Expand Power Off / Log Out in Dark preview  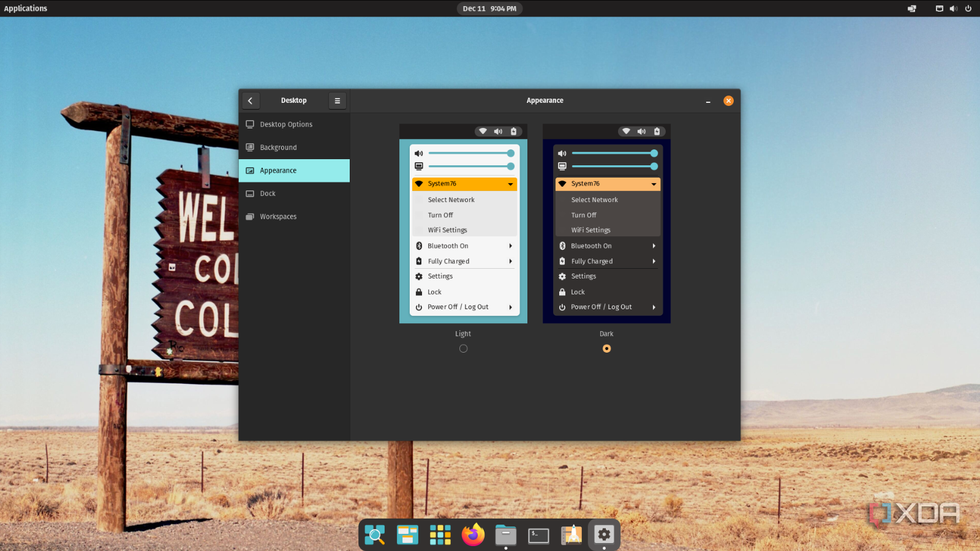(x=654, y=307)
